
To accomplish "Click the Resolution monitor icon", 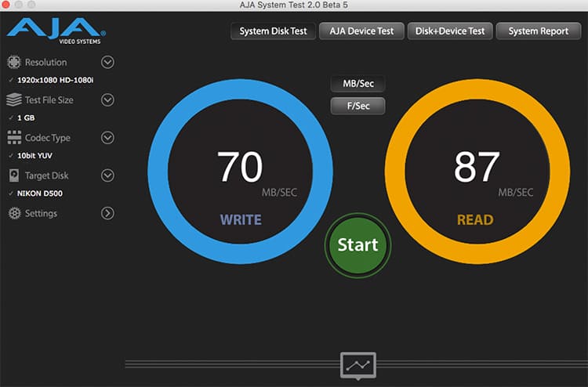I will coord(13,62).
